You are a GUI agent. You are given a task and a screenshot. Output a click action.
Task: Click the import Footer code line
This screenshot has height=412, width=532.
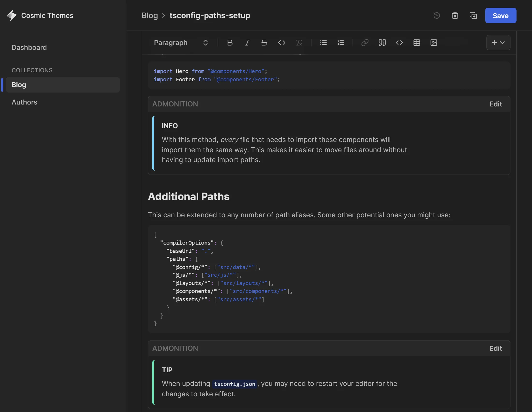[x=217, y=79]
